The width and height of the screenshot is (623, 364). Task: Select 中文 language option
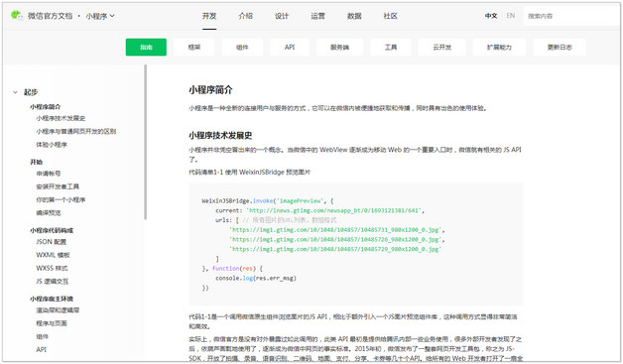pos(491,16)
